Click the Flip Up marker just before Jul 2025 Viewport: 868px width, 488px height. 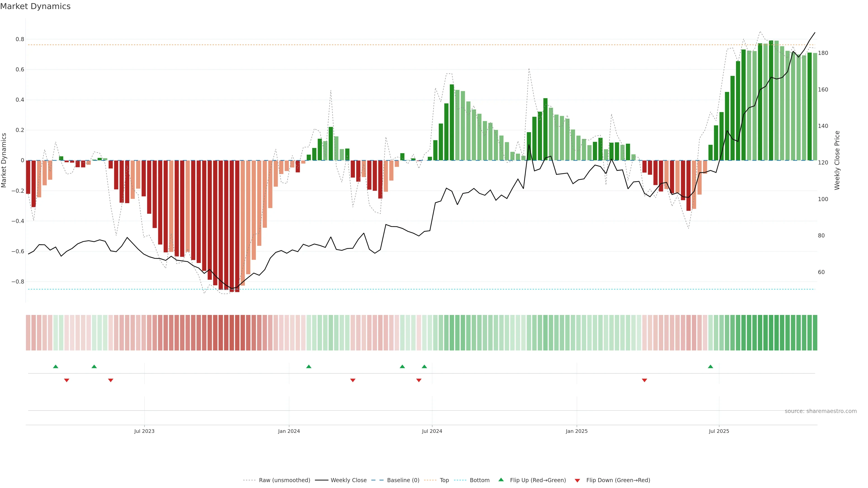tap(710, 366)
